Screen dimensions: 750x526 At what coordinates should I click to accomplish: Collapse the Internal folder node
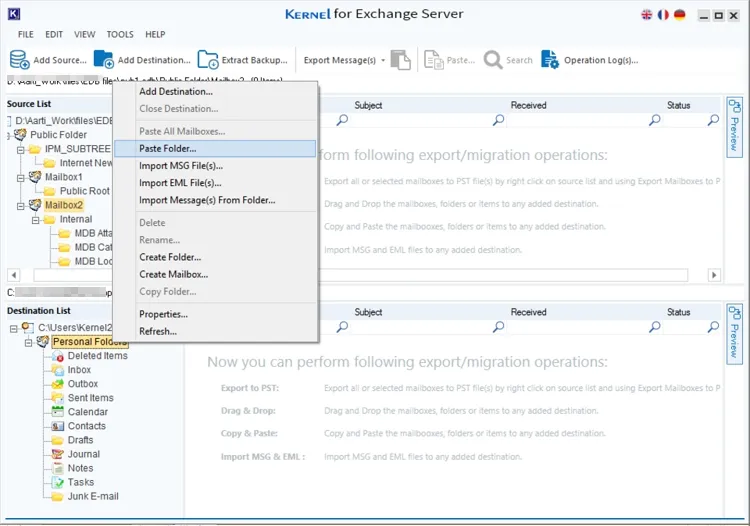pyautogui.click(x=35, y=220)
